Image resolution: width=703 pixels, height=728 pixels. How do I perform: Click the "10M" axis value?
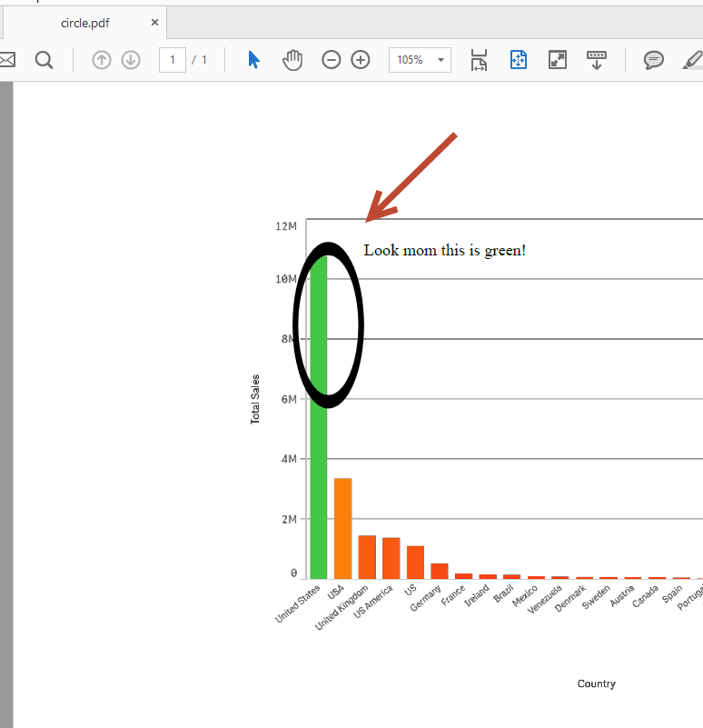click(x=286, y=279)
